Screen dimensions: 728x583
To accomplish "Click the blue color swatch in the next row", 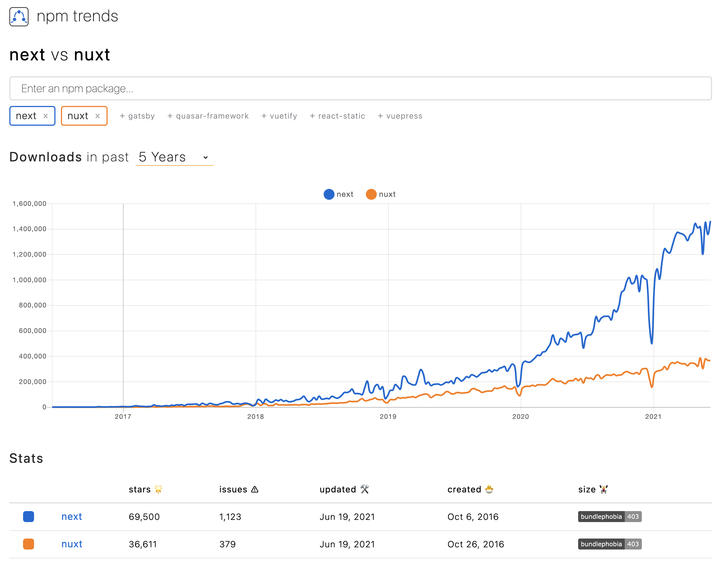I will point(28,517).
